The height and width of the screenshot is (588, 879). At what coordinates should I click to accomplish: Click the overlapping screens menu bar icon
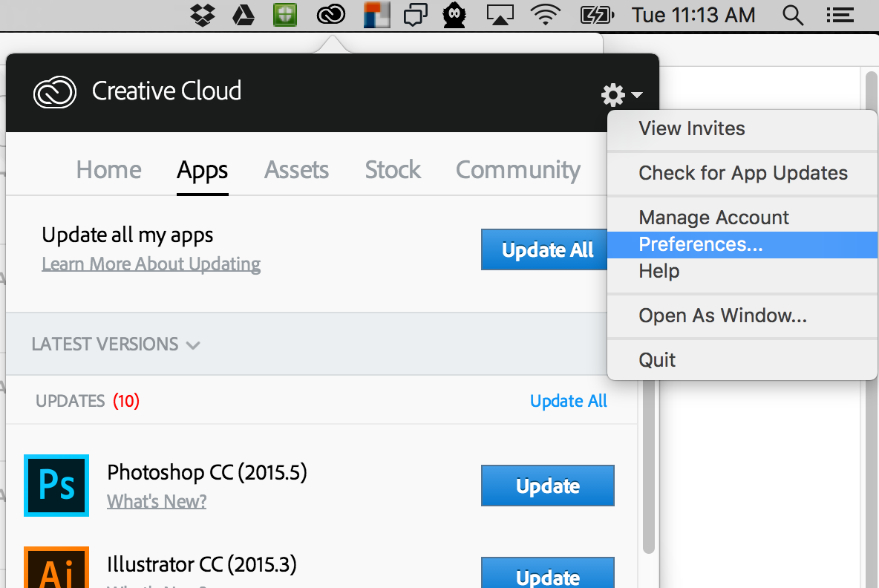[x=416, y=15]
